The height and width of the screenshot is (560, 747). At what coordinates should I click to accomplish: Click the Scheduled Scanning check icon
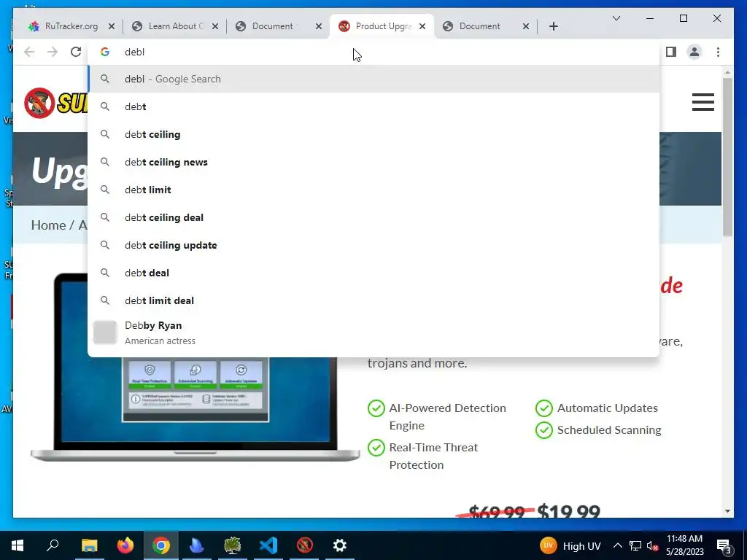click(544, 430)
